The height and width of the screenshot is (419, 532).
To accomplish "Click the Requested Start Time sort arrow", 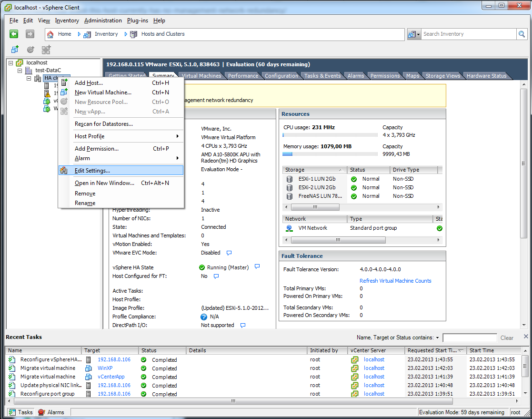I will 461,350.
